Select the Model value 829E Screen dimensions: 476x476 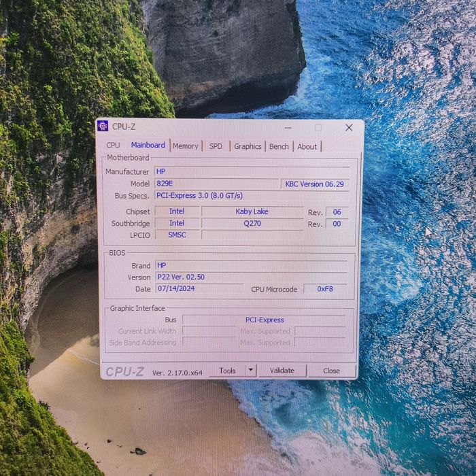[x=216, y=184]
